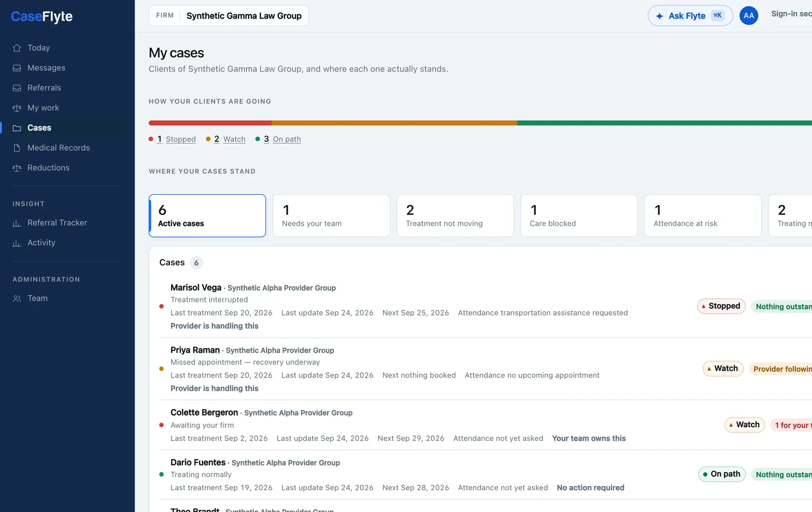The height and width of the screenshot is (512, 812).
Task: Open Priya Raman case
Action: pyautogui.click(x=195, y=350)
